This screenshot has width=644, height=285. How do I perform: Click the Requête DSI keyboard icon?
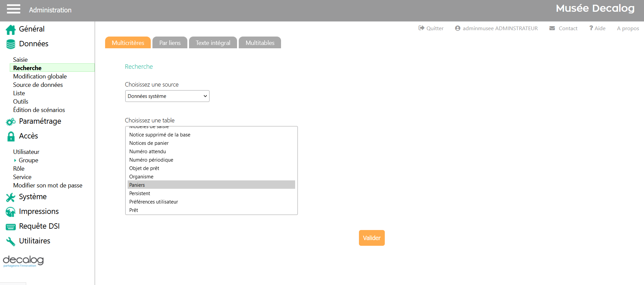[x=11, y=227]
